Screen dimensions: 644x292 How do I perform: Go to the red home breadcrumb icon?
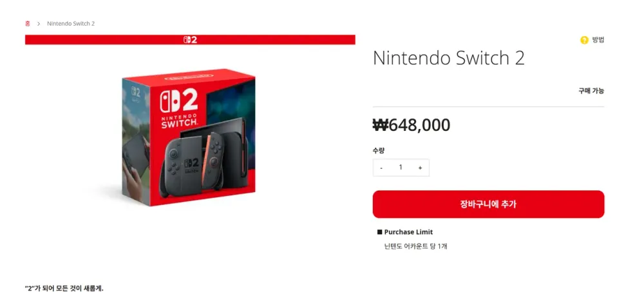coord(28,23)
